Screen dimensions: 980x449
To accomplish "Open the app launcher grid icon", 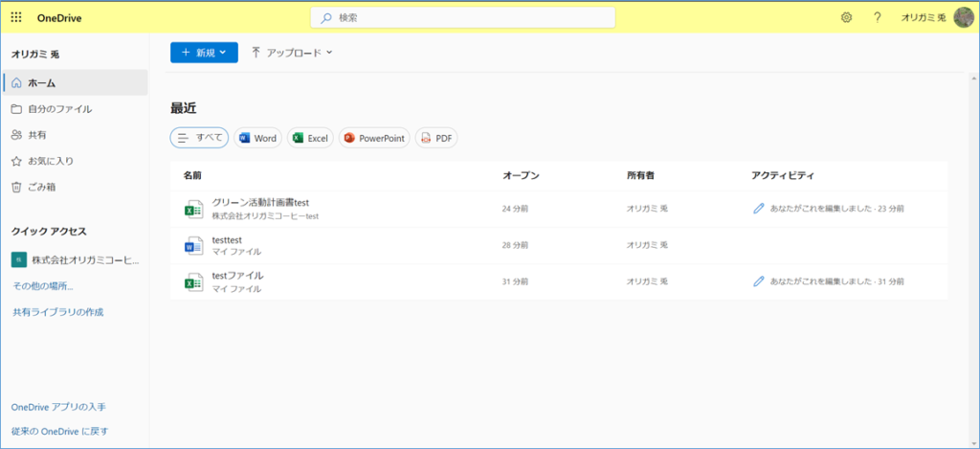I will (x=16, y=17).
